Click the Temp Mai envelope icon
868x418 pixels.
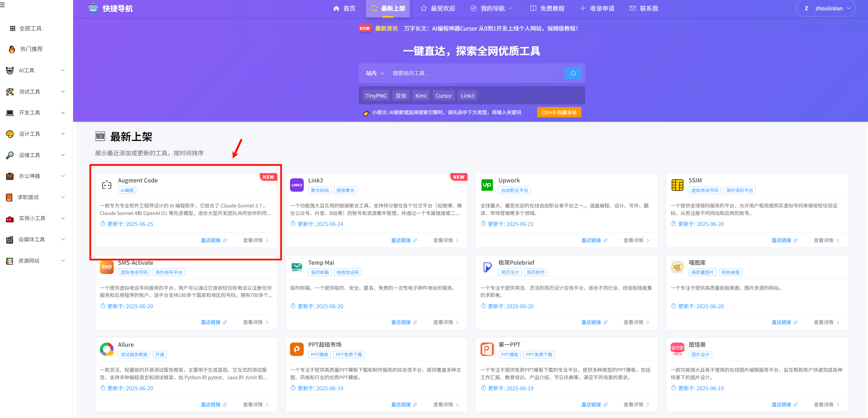[297, 267]
